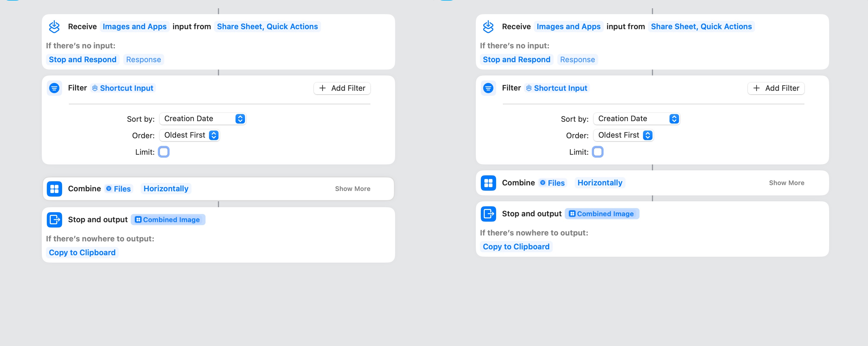Click the Filter action icon in left workflow
This screenshot has height=346, width=868.
[x=54, y=88]
